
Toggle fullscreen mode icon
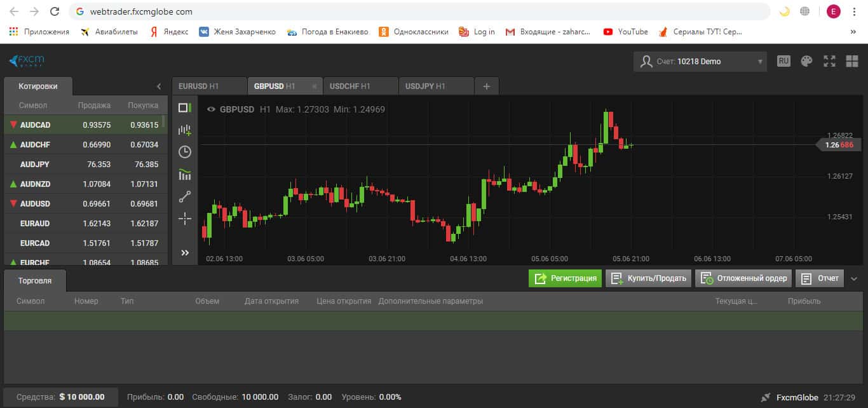click(829, 61)
